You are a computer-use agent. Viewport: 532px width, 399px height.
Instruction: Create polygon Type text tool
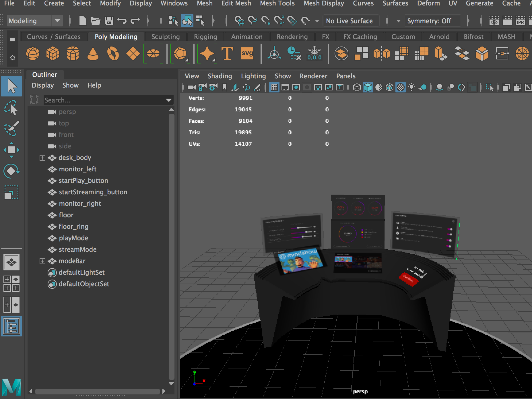[227, 54]
